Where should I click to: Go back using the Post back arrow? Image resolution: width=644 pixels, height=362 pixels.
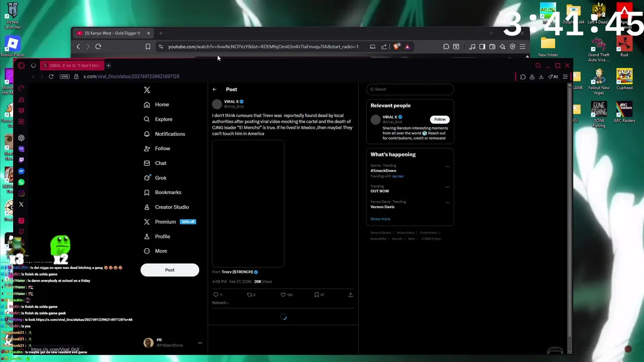coord(214,89)
